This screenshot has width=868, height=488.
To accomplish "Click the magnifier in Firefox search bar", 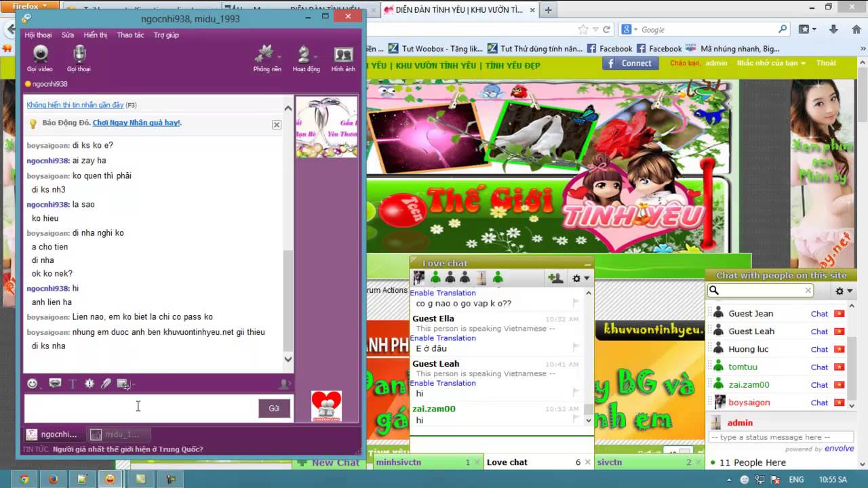I will (783, 29).
